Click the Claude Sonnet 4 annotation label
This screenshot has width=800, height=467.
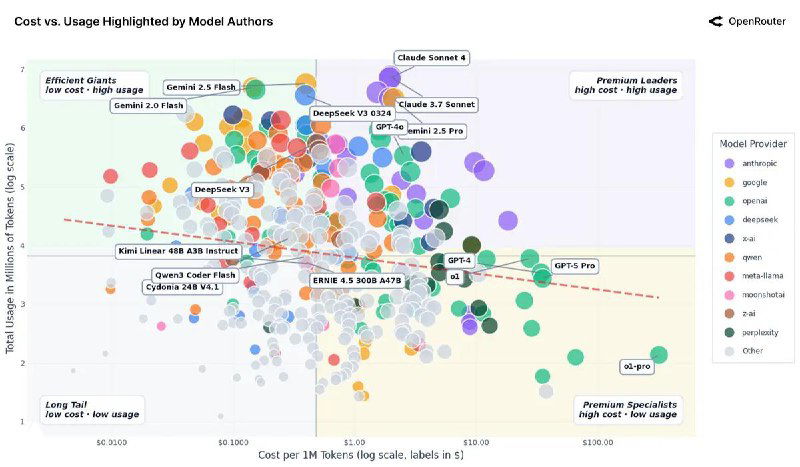tap(432, 58)
